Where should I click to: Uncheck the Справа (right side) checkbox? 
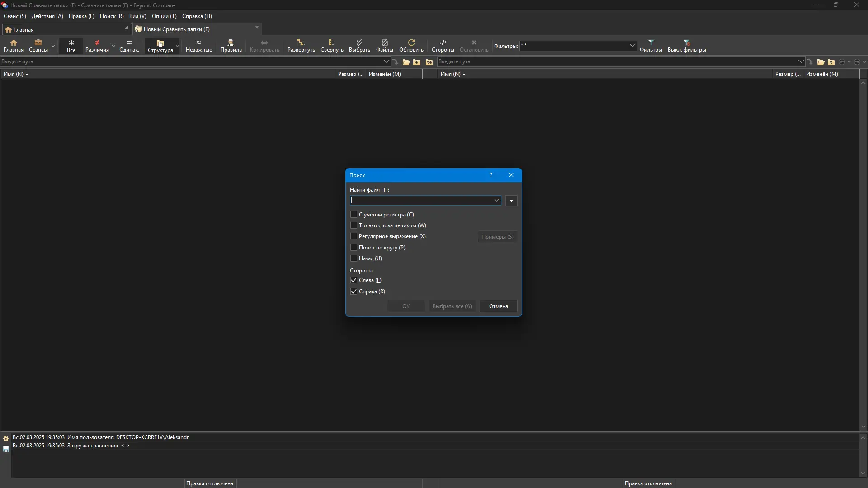click(354, 291)
